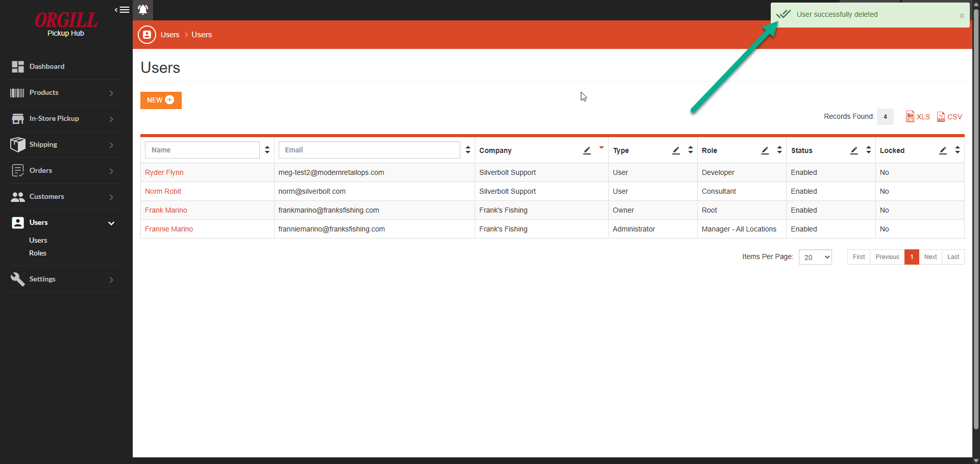Click the Settings wrench icon
The image size is (980, 464).
(x=18, y=279)
